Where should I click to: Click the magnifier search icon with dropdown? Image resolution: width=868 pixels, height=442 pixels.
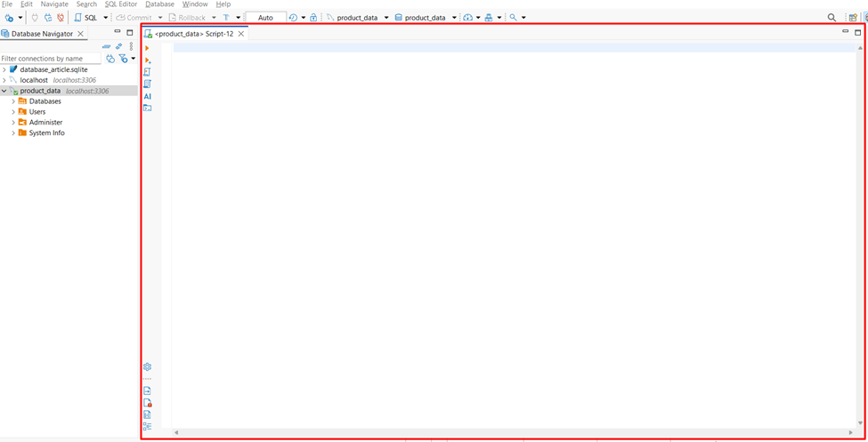(x=513, y=18)
